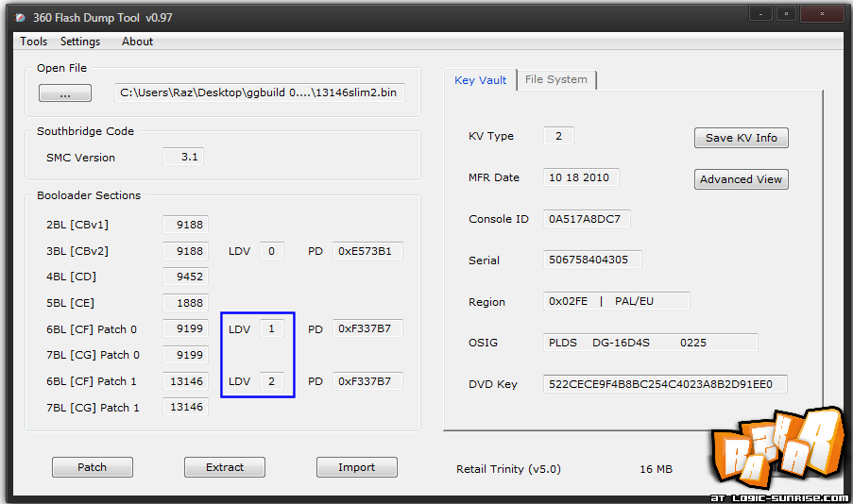
Task: Click the 360 Flash Dump Tool title icon
Action: (20, 17)
